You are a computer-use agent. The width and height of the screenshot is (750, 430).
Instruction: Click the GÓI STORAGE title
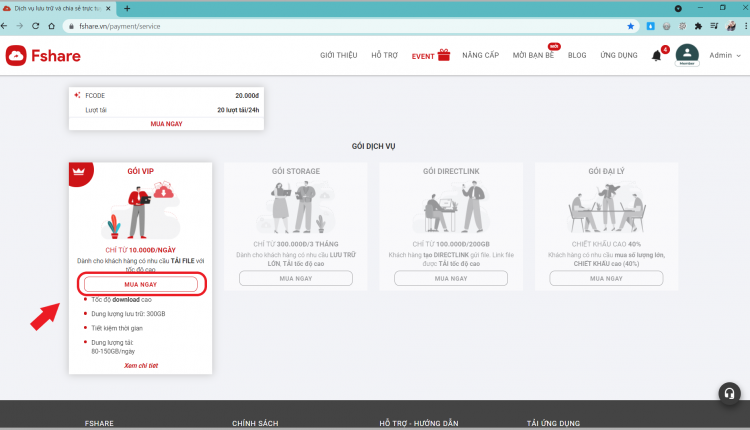click(296, 171)
